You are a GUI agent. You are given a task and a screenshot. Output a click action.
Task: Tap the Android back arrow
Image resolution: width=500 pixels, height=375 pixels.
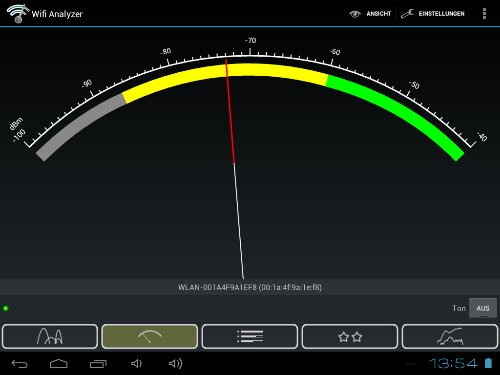[19, 364]
